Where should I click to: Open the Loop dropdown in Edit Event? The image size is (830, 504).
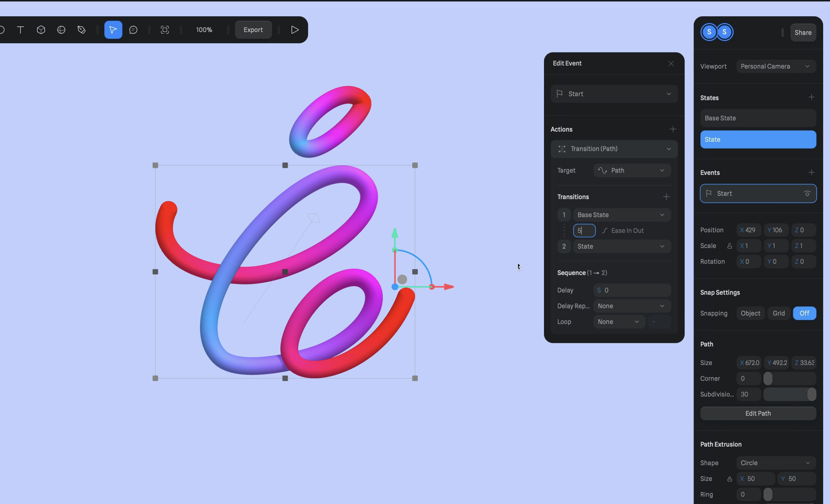coord(618,321)
